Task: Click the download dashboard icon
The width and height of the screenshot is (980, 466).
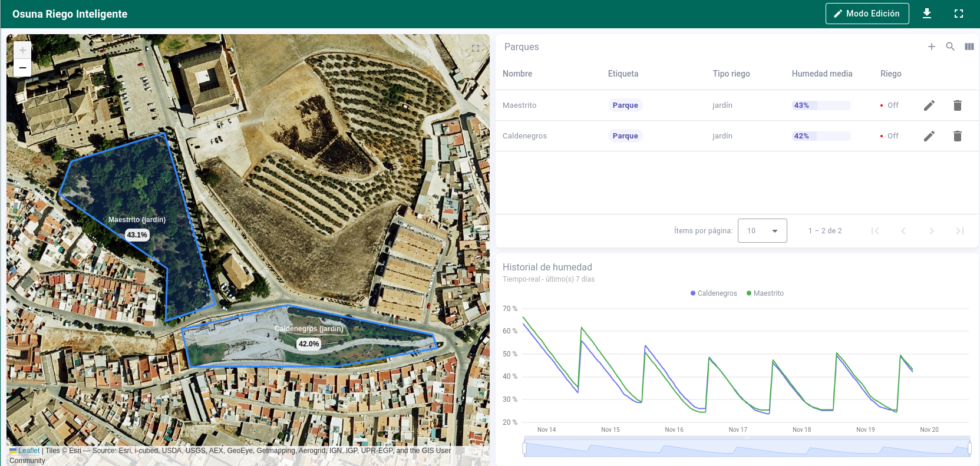Action: [x=927, y=14]
